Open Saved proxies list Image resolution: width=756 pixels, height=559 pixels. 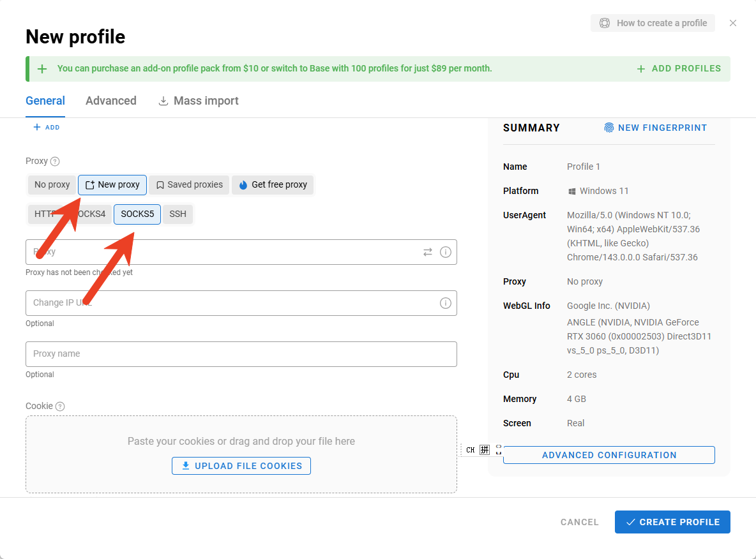tap(190, 185)
